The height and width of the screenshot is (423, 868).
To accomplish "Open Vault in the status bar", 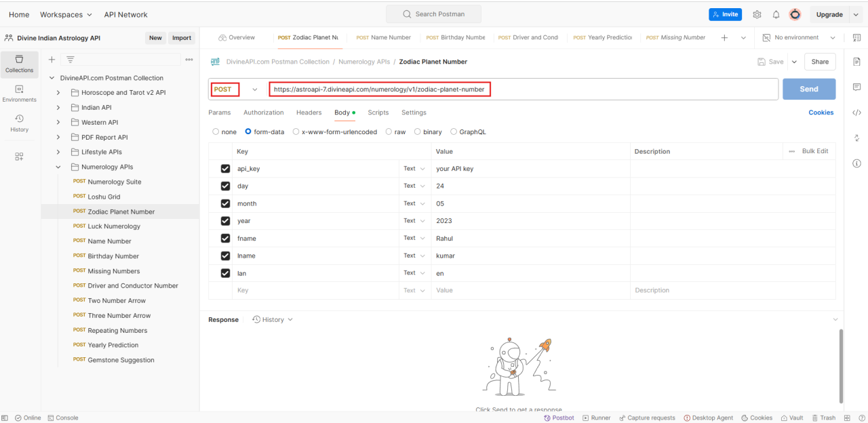I will [x=792, y=418].
